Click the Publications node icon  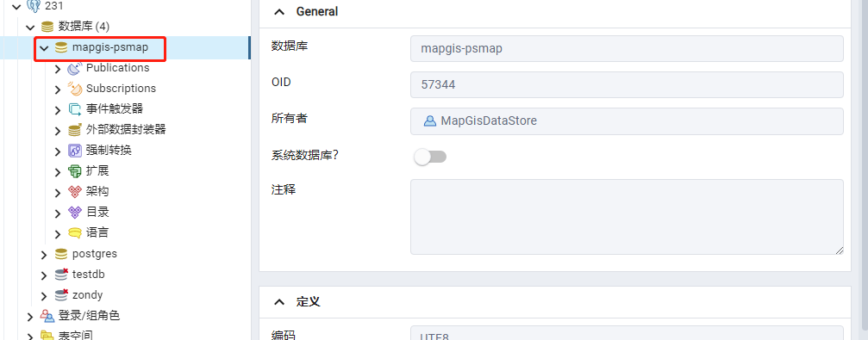click(x=75, y=69)
